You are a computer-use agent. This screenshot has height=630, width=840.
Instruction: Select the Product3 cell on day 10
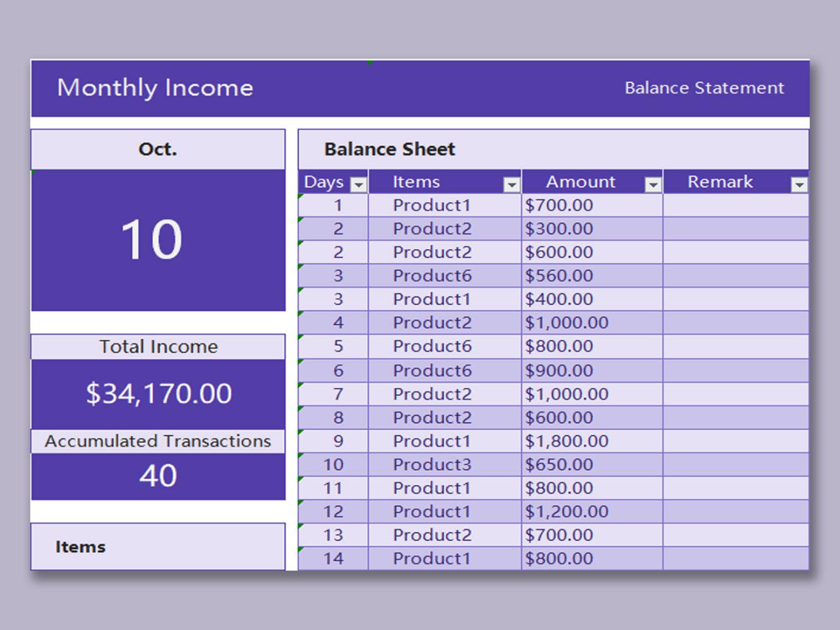pyautogui.click(x=431, y=464)
